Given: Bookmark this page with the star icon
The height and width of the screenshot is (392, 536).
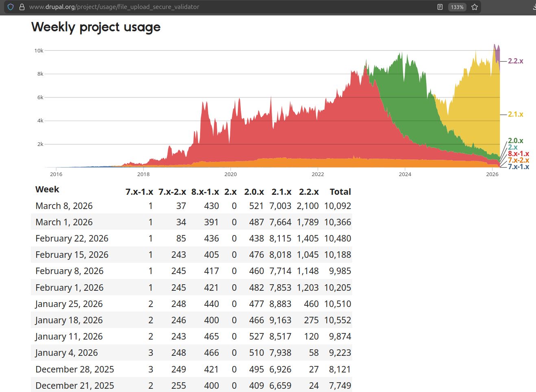Looking at the screenshot, I should [x=474, y=7].
